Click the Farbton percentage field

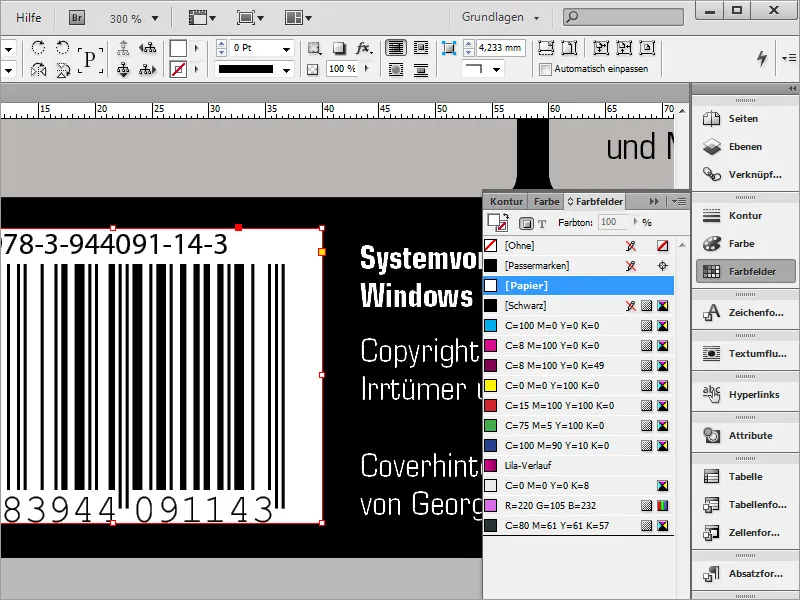click(612, 222)
